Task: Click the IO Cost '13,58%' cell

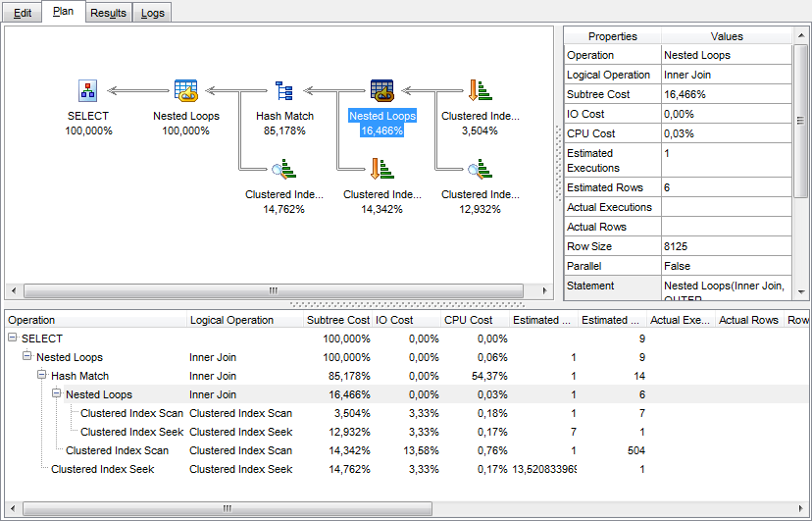Action: (x=407, y=450)
